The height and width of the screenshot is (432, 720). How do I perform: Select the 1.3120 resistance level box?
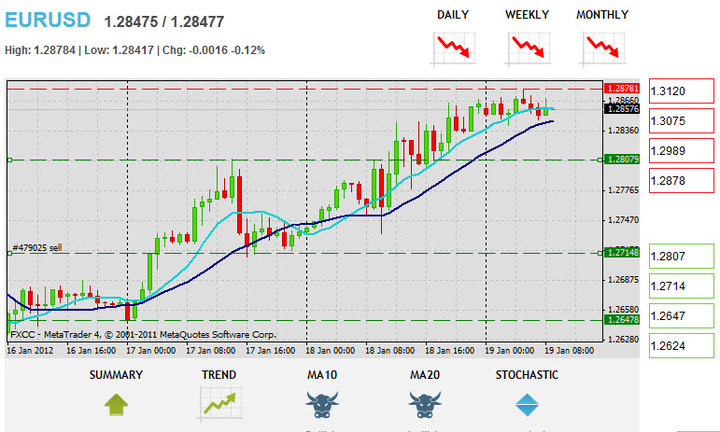tap(683, 91)
